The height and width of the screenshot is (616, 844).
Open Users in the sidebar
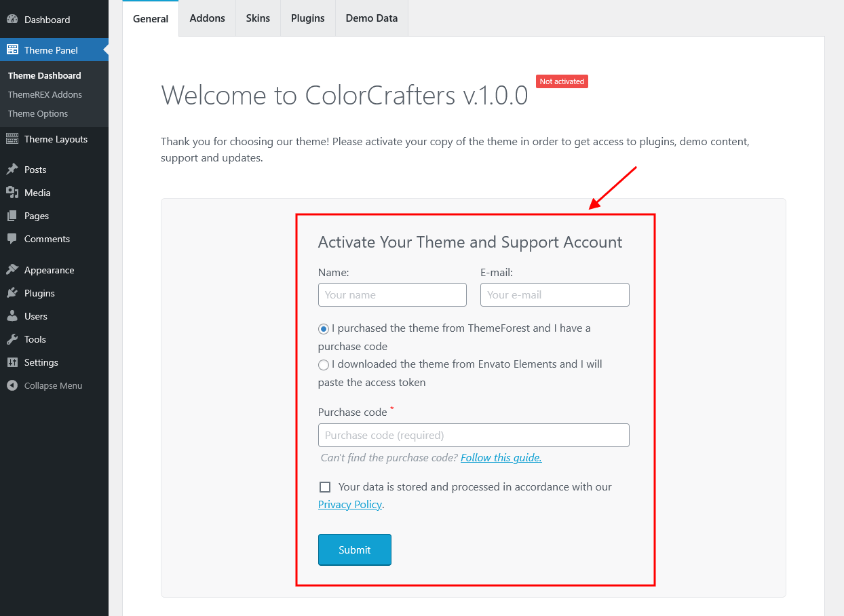pyautogui.click(x=54, y=316)
